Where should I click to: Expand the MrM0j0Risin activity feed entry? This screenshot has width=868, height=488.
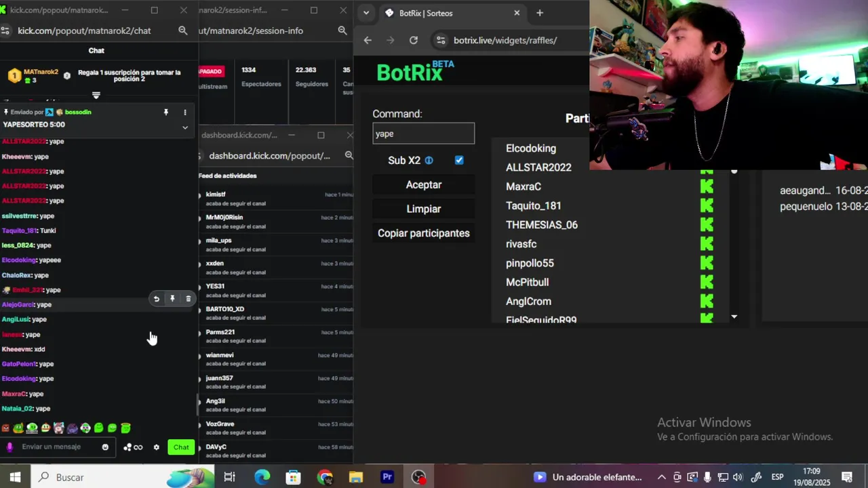click(199, 219)
